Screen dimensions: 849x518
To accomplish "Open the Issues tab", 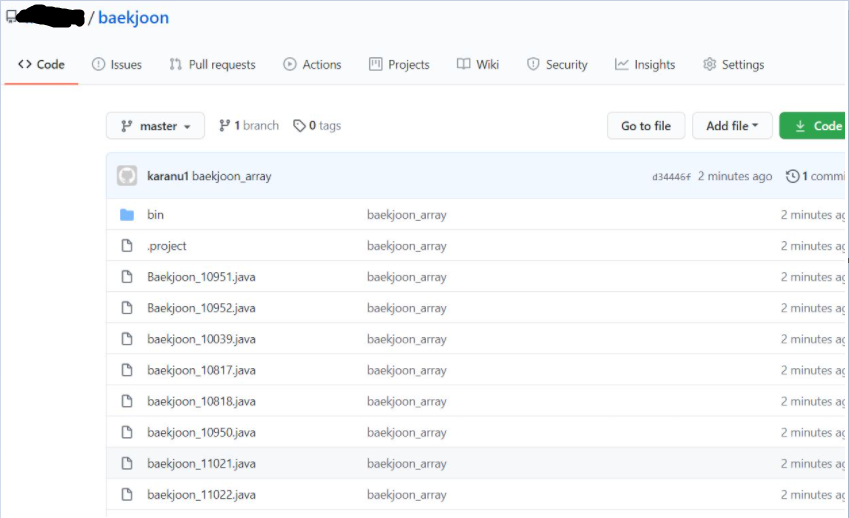I will (x=116, y=64).
